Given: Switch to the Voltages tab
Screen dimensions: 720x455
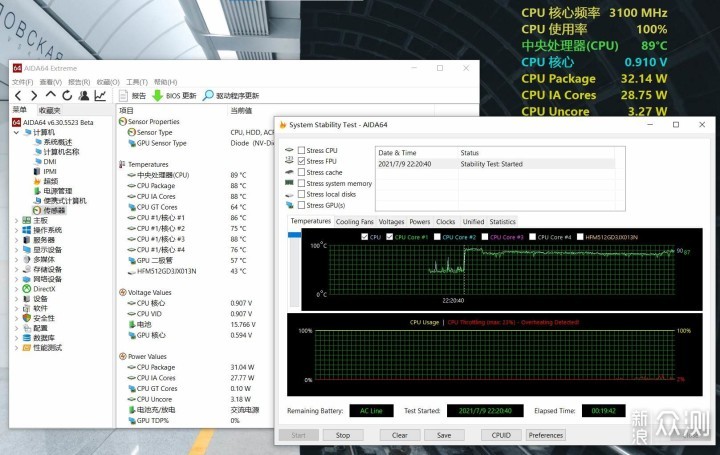Looking at the screenshot, I should coord(391,221).
